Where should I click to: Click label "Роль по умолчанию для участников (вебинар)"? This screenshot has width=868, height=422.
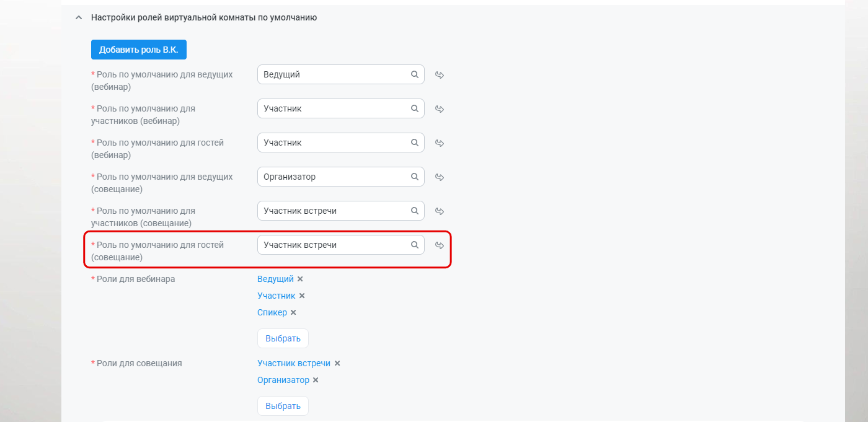(143, 115)
